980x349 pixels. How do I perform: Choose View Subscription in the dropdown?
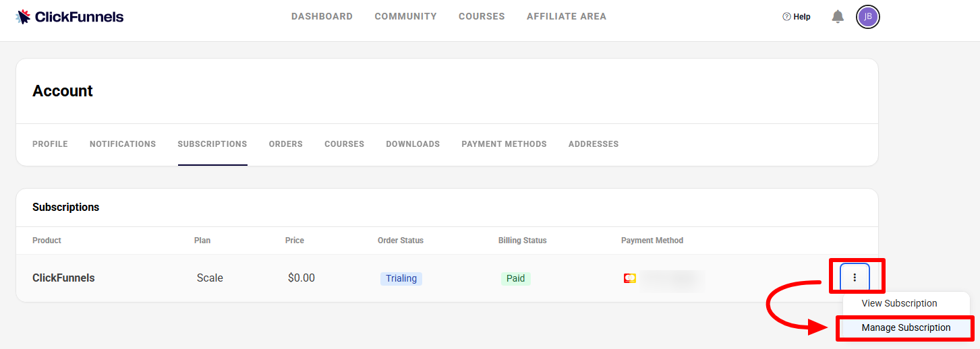[899, 304]
